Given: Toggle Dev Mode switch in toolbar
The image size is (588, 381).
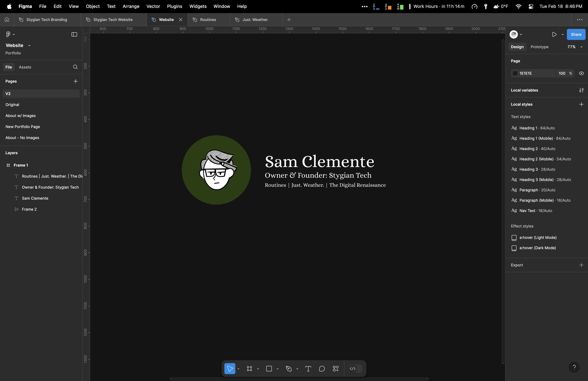Looking at the screenshot, I should point(356,369).
